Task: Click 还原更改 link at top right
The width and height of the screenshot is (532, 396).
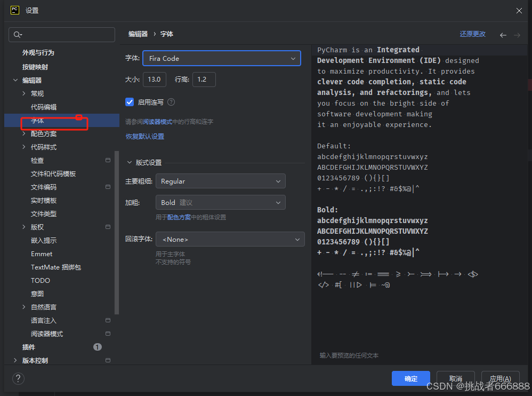Action: point(473,34)
